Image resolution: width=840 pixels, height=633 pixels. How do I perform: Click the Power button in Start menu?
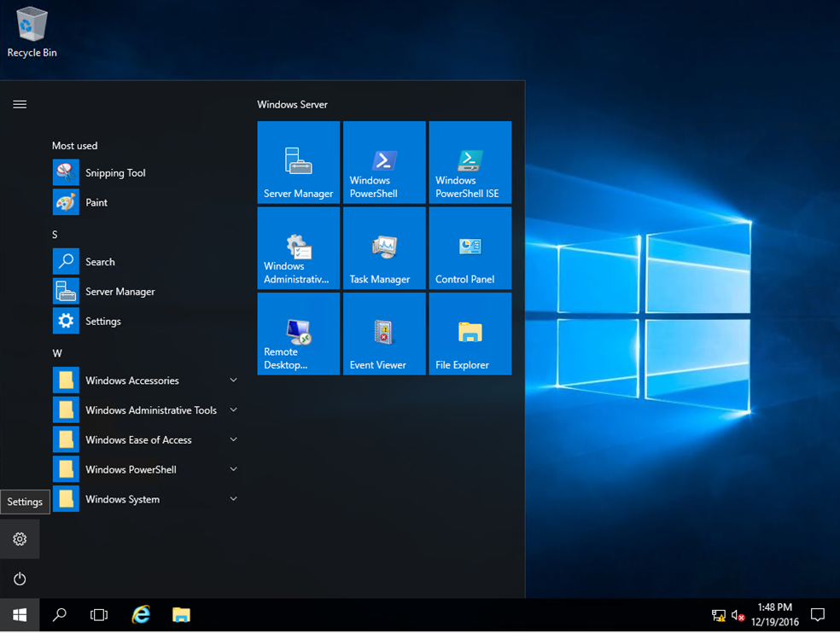(20, 579)
